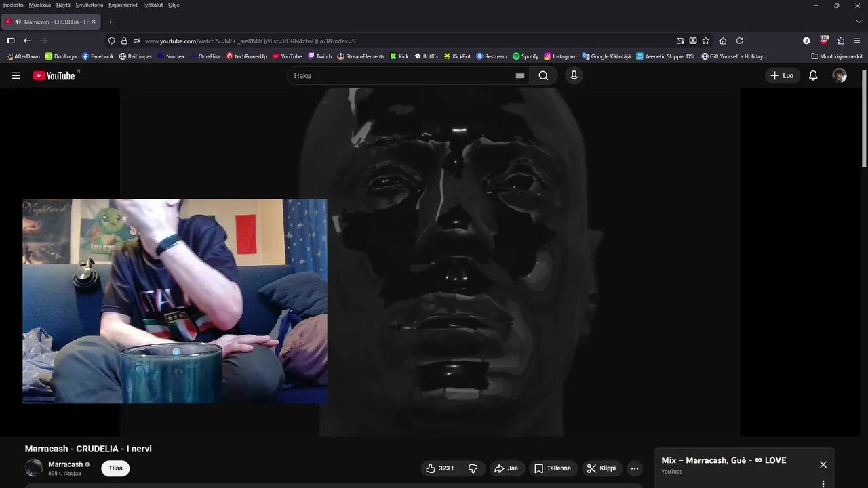Open the Nordea bookmark

pos(171,56)
